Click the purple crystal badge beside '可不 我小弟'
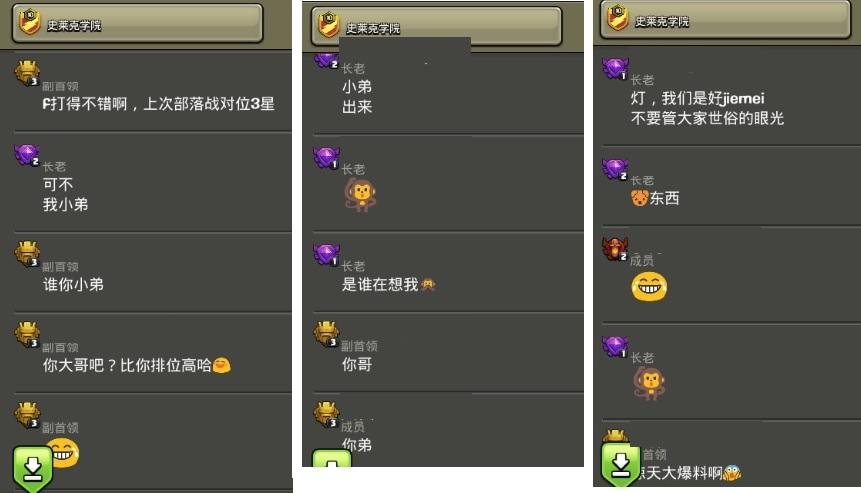Screen dimensions: 861x493 27,155
